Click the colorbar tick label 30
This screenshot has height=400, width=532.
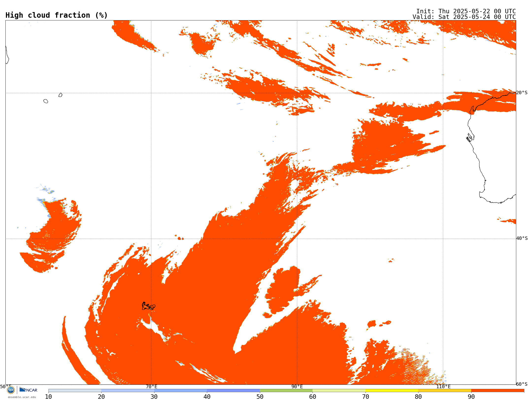pyautogui.click(x=154, y=397)
